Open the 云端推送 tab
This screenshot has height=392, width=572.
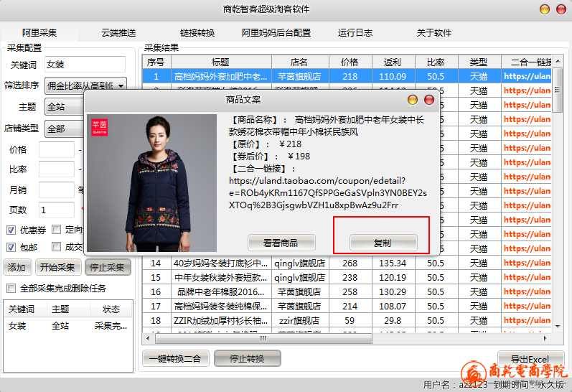point(118,33)
